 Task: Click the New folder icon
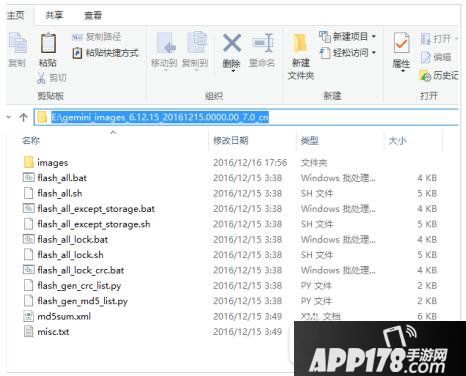(300, 43)
